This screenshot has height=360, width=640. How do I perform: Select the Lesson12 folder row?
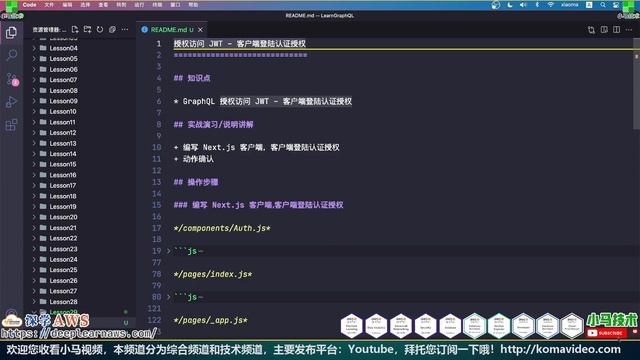(80, 133)
